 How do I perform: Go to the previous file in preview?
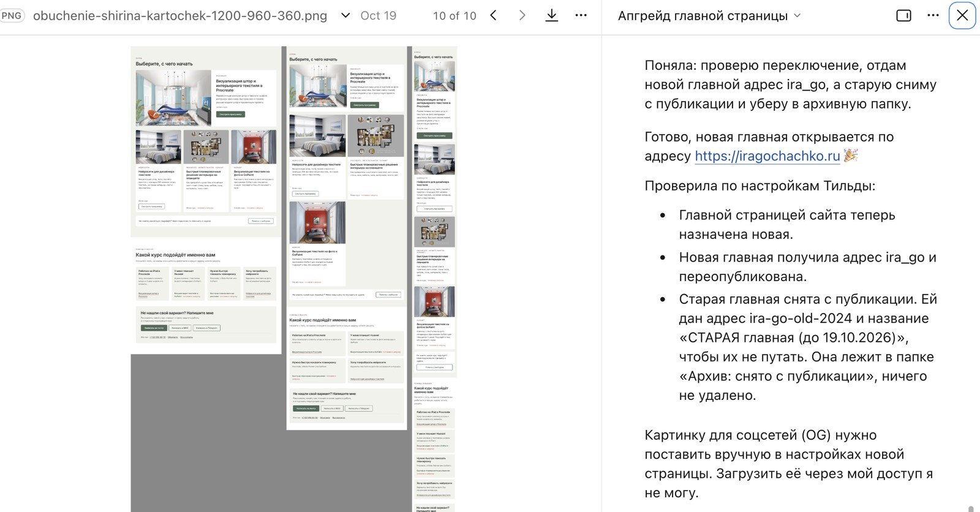494,16
